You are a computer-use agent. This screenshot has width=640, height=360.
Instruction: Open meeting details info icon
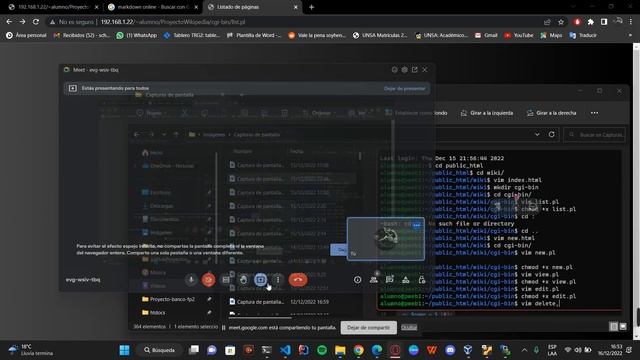358,280
